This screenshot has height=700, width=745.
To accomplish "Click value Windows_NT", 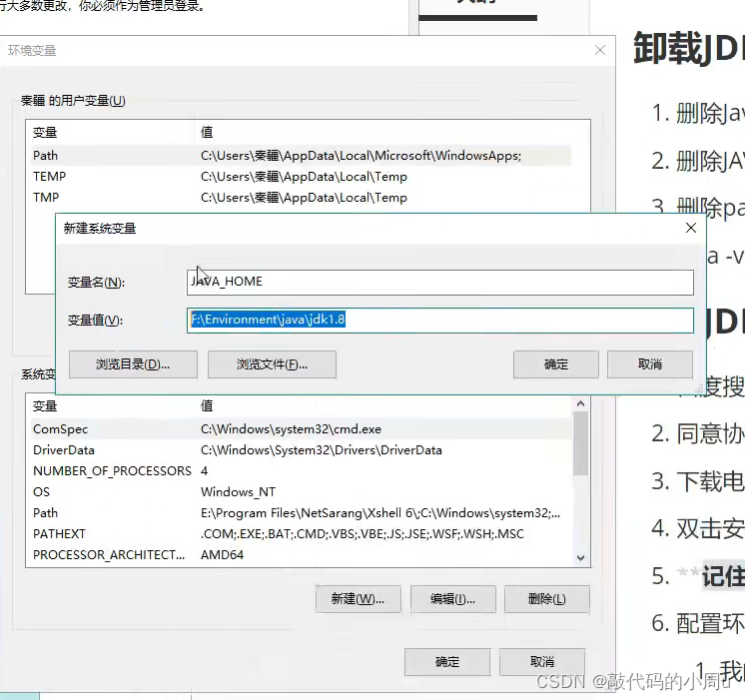I will pos(238,492).
